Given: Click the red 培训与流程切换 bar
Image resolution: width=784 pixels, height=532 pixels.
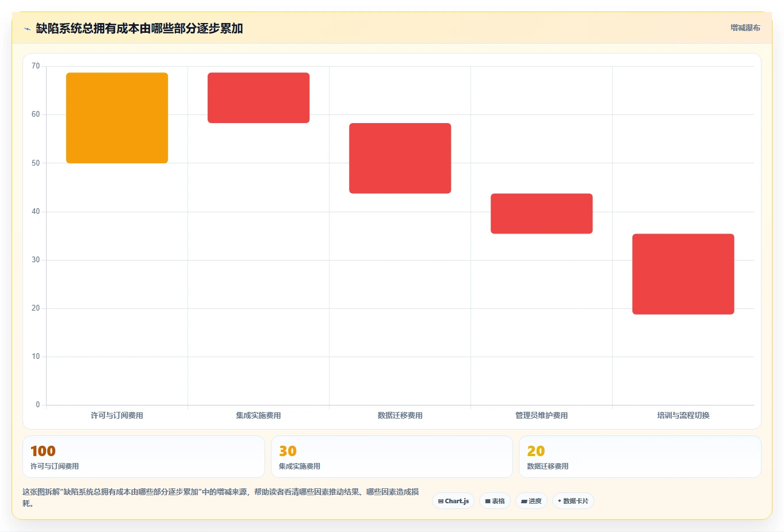Looking at the screenshot, I should click(x=683, y=274).
